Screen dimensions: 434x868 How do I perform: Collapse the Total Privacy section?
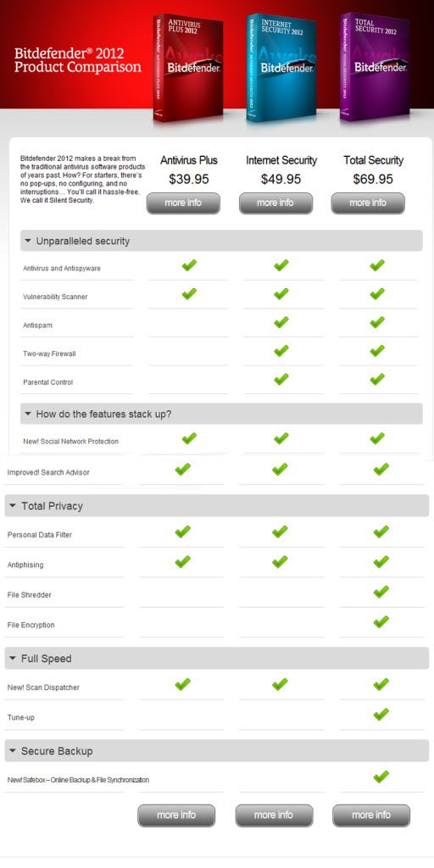(14, 506)
